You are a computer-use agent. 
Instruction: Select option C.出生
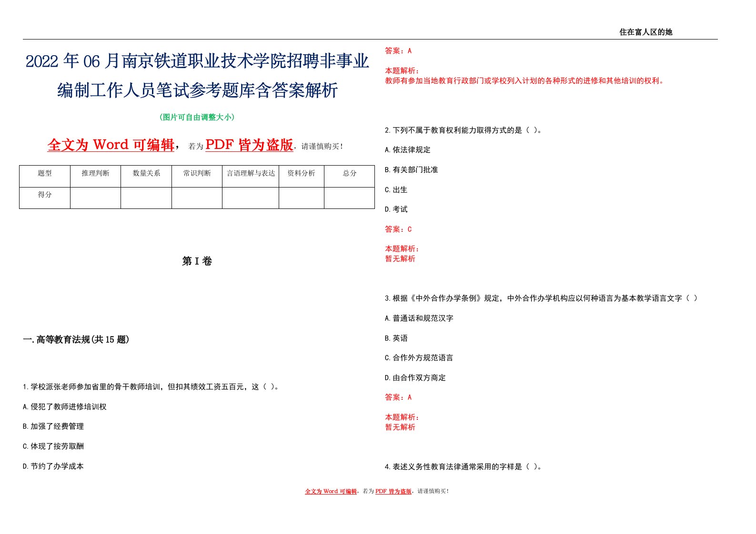click(396, 190)
